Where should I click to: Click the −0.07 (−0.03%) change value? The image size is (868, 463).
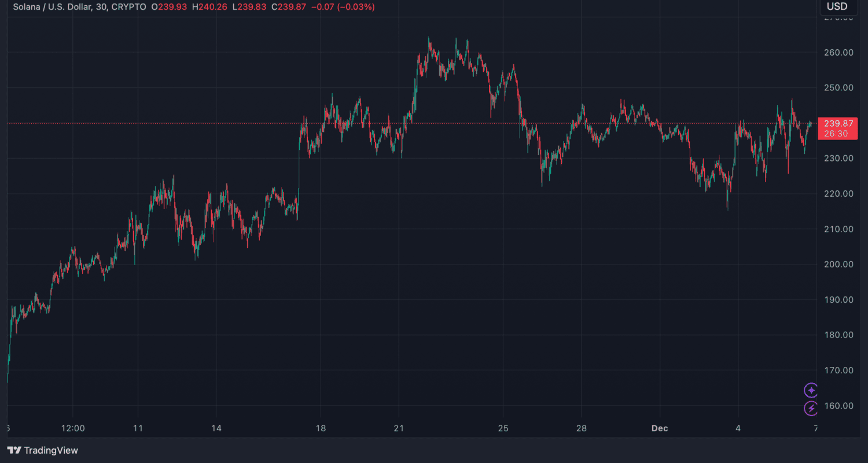pyautogui.click(x=342, y=7)
